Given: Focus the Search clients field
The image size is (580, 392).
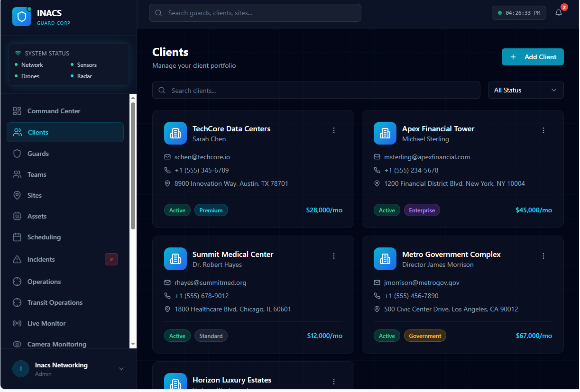Looking at the screenshot, I should [x=316, y=90].
